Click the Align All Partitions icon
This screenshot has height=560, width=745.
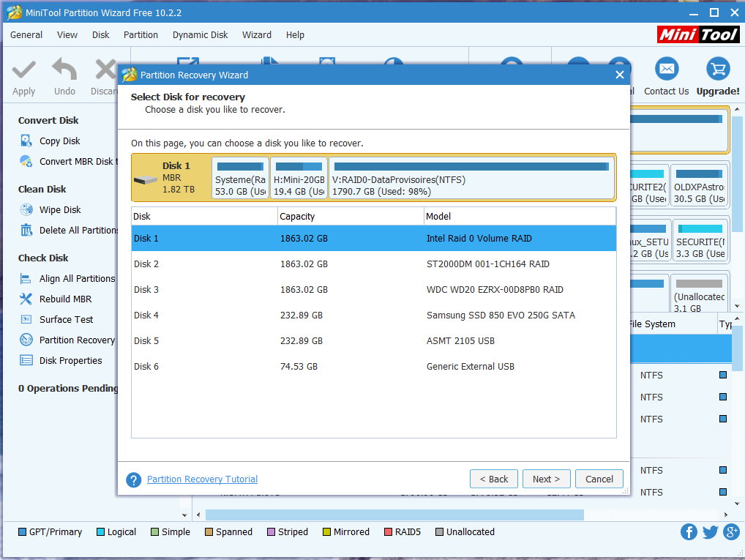26,279
